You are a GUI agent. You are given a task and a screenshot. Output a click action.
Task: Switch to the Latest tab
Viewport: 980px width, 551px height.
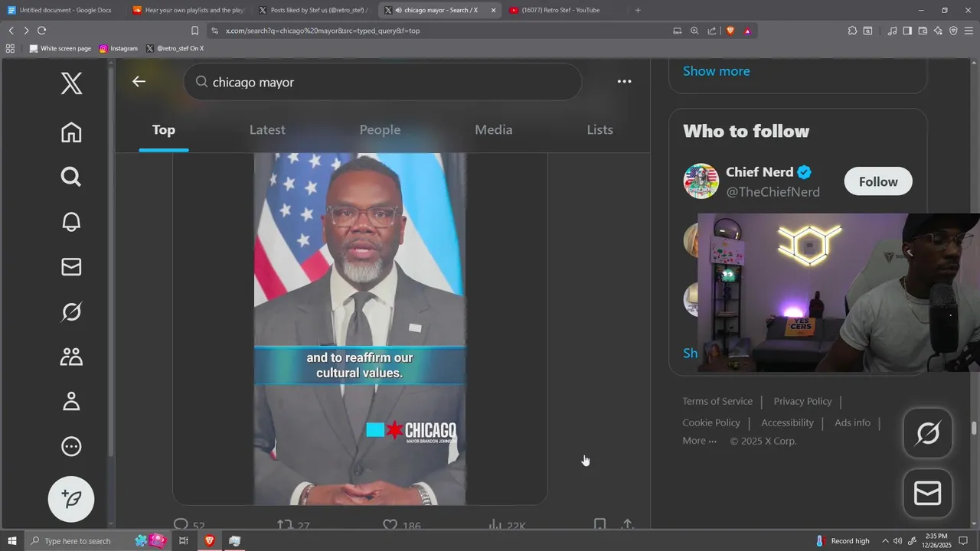coord(267,130)
